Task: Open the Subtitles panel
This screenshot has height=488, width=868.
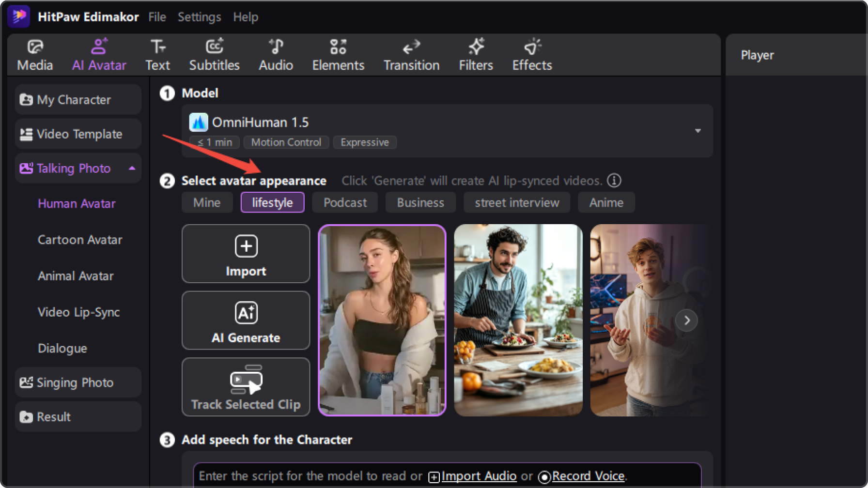Action: (x=214, y=55)
